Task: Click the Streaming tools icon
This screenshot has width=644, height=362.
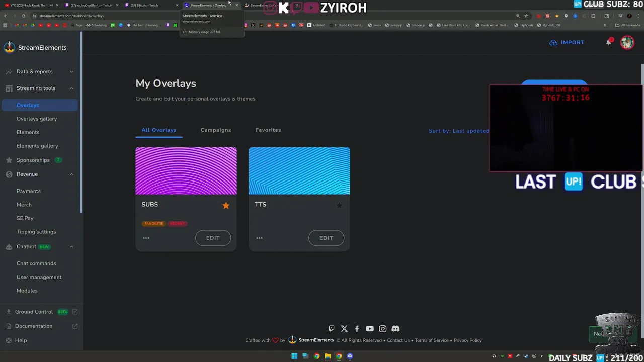Action: click(9, 88)
